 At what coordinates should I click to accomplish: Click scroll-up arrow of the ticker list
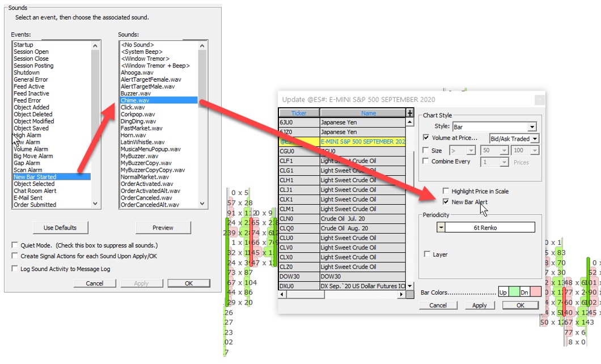410,122
